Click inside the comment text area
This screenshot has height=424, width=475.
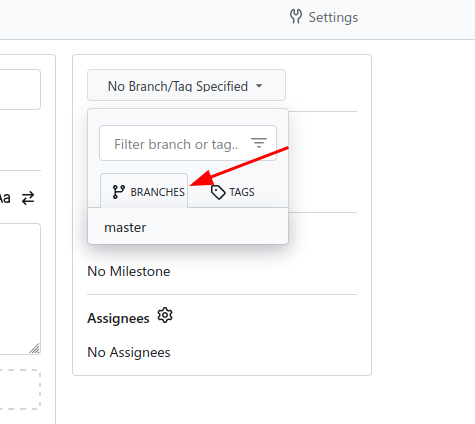point(20,289)
